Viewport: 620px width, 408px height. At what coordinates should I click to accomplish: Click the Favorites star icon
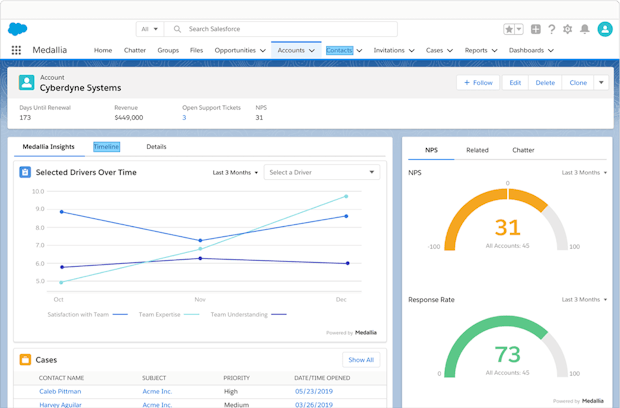[x=509, y=29]
